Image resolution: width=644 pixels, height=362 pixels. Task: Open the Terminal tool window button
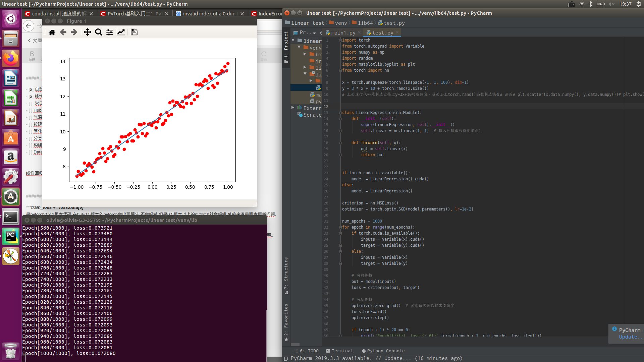pyautogui.click(x=339, y=351)
